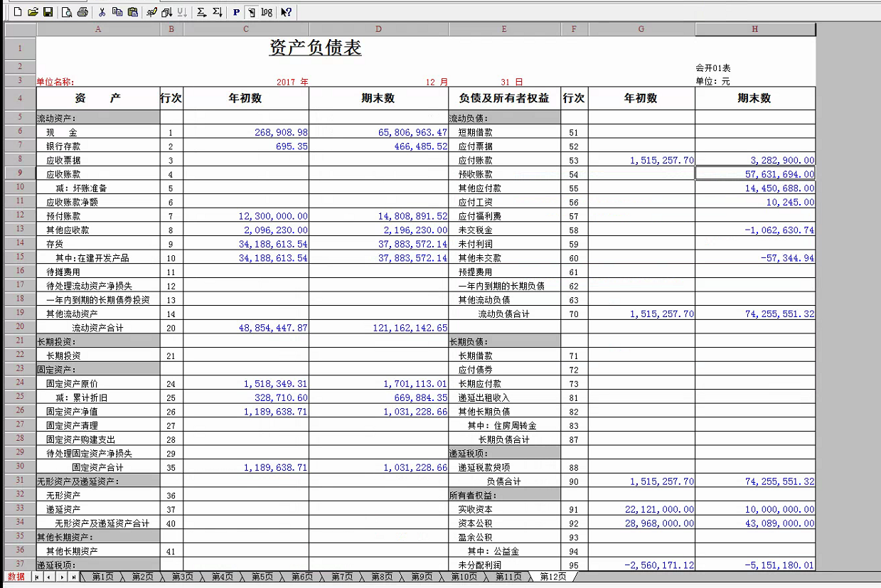Click the 14,450,688.00 cell

click(x=755, y=188)
